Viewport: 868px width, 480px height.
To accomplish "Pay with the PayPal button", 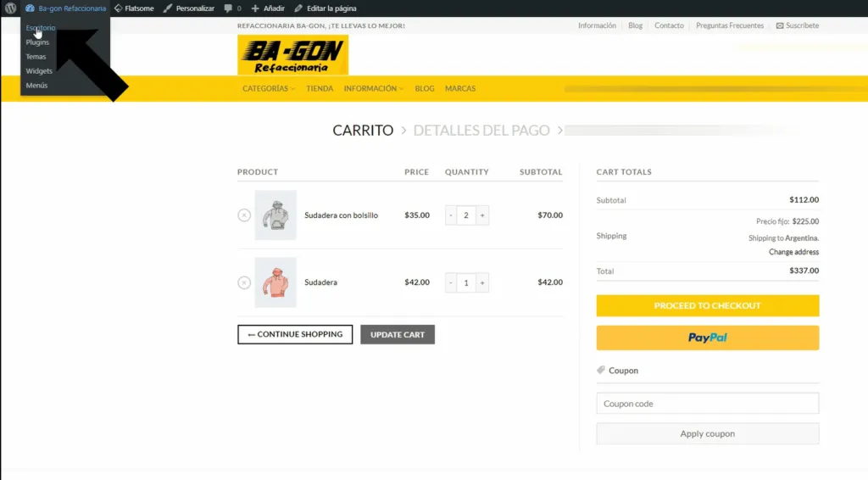I will 708,338.
